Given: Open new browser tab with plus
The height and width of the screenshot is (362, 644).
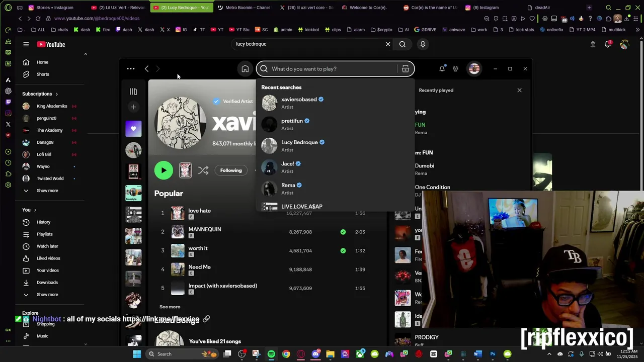Looking at the screenshot, I should click(589, 8).
